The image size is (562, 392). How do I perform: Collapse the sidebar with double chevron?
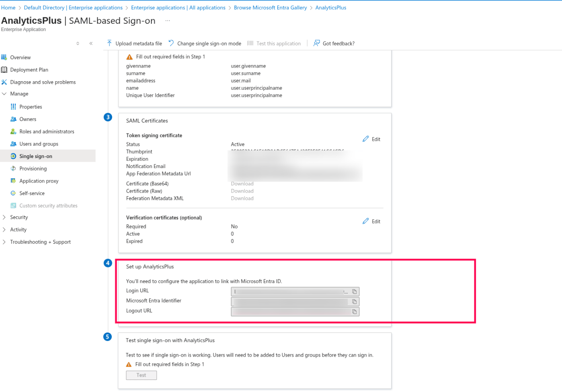[x=91, y=43]
